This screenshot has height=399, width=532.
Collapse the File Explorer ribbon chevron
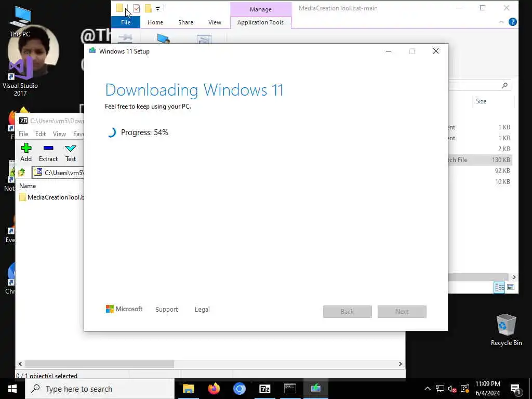click(x=501, y=22)
